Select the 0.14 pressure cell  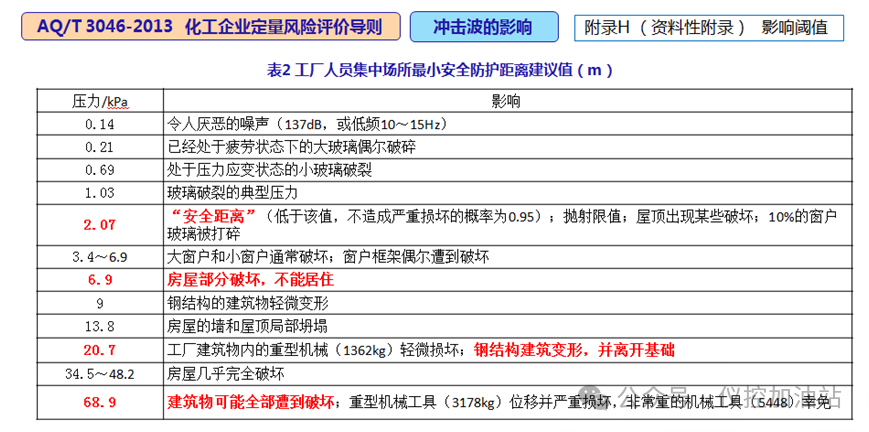[x=100, y=124]
